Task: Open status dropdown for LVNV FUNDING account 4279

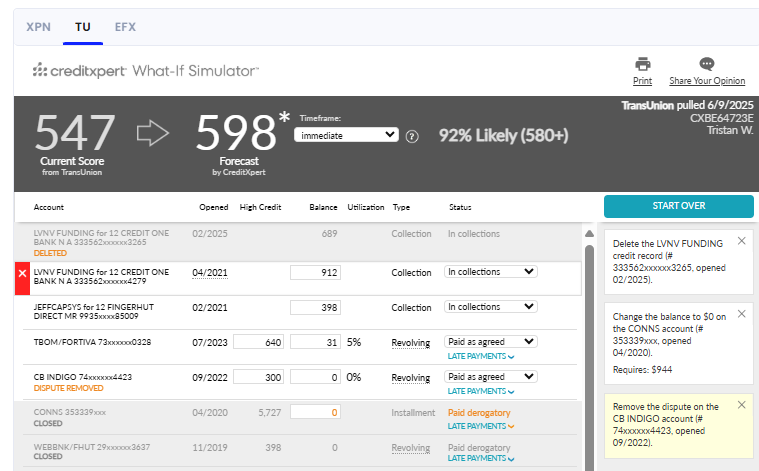Action: click(x=490, y=271)
